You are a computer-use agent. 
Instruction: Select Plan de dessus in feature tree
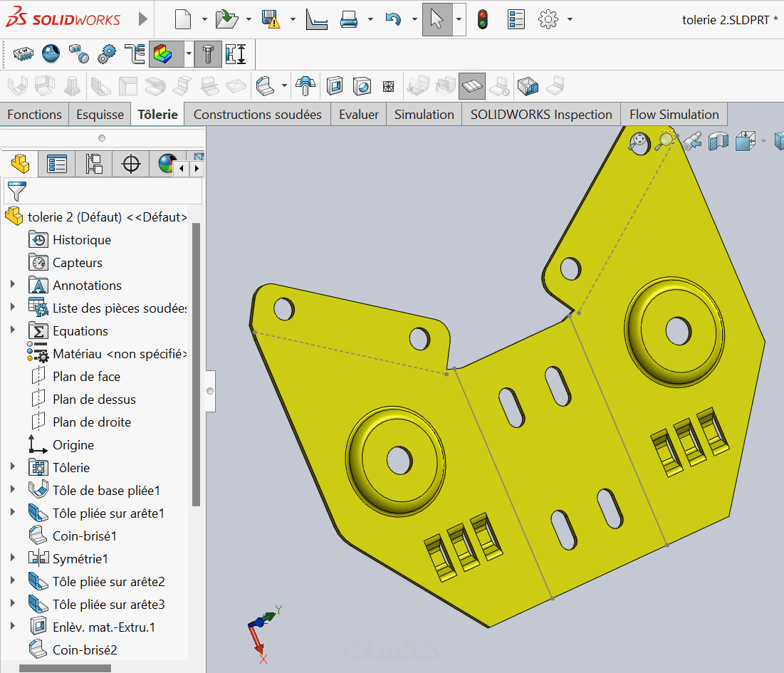point(93,400)
